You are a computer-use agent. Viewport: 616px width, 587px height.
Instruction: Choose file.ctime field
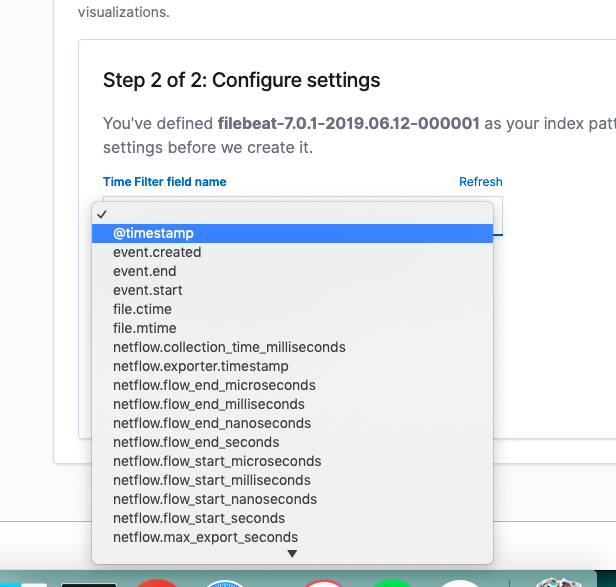pyautogui.click(x=292, y=309)
